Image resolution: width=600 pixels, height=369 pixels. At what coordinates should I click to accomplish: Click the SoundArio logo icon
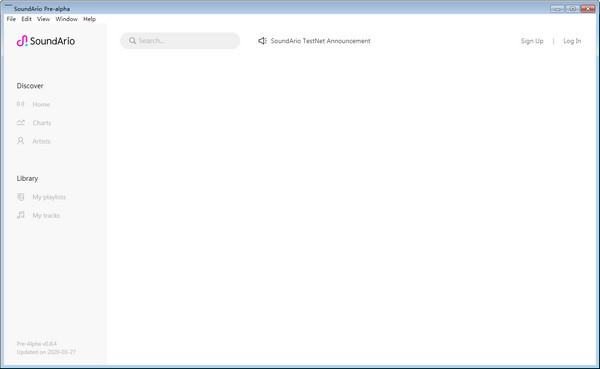[x=22, y=41]
